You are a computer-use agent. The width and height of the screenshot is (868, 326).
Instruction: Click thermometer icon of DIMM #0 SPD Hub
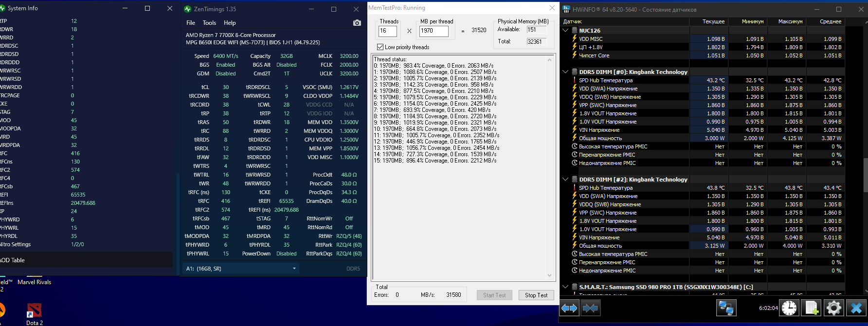click(x=575, y=80)
